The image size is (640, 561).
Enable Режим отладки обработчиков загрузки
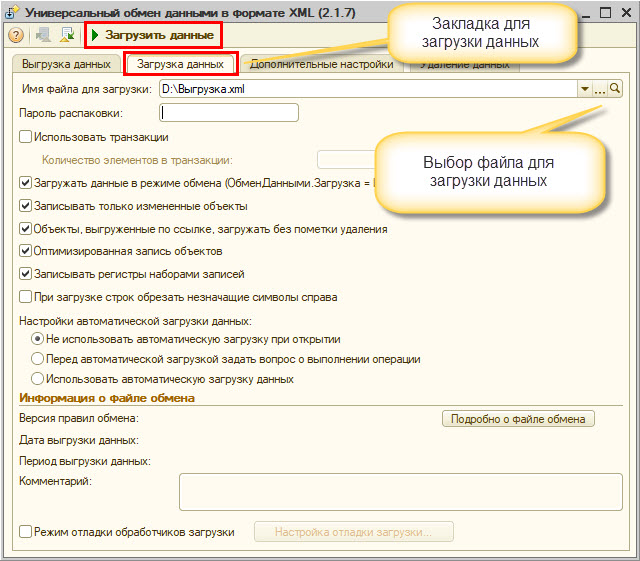tap(25, 532)
